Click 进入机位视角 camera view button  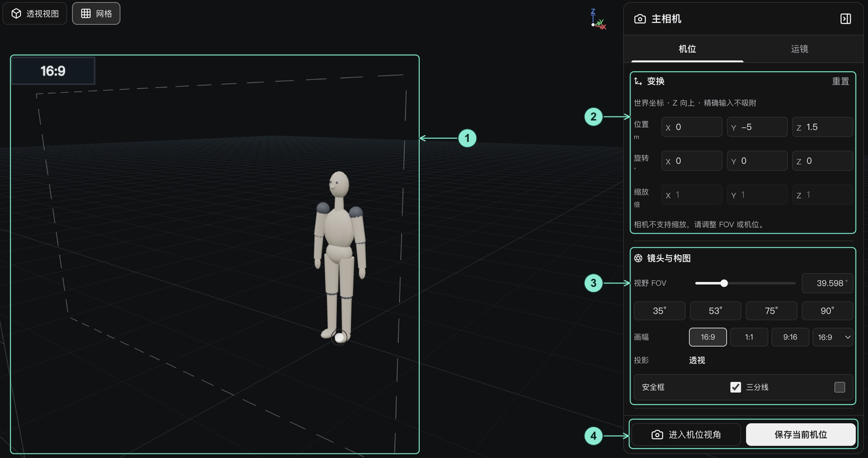coord(686,434)
